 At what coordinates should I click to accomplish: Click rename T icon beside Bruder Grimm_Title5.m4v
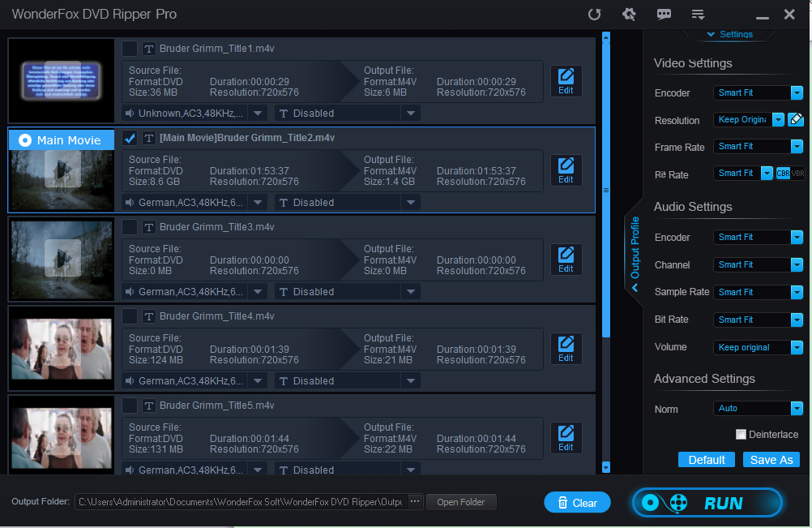(x=149, y=406)
